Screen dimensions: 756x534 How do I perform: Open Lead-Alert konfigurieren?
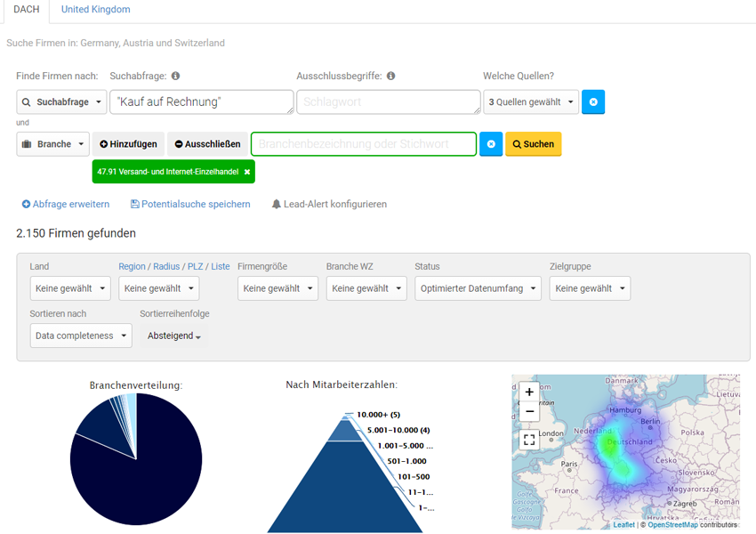(x=329, y=204)
